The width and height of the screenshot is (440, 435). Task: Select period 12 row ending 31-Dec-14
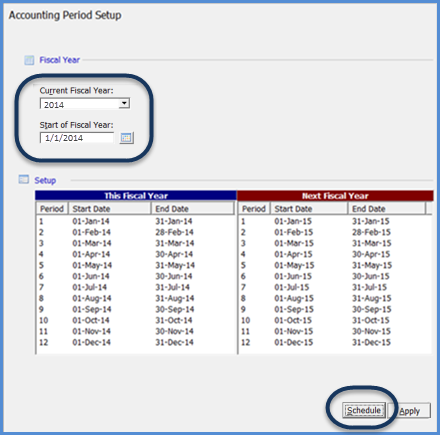[136, 342]
